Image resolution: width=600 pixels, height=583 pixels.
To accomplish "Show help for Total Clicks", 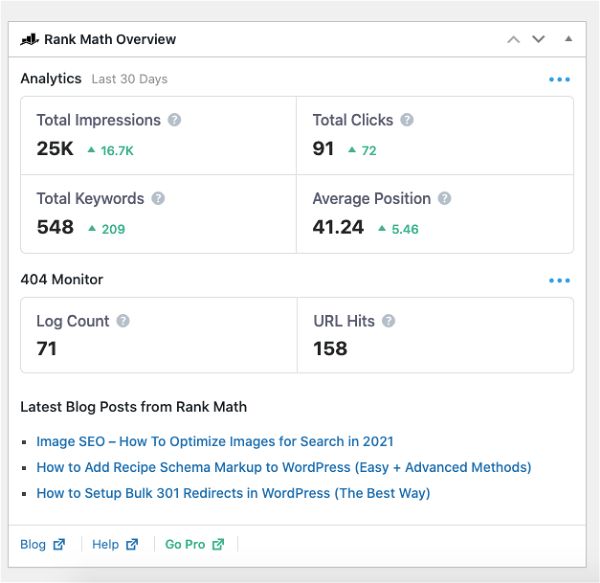I will 407,120.
